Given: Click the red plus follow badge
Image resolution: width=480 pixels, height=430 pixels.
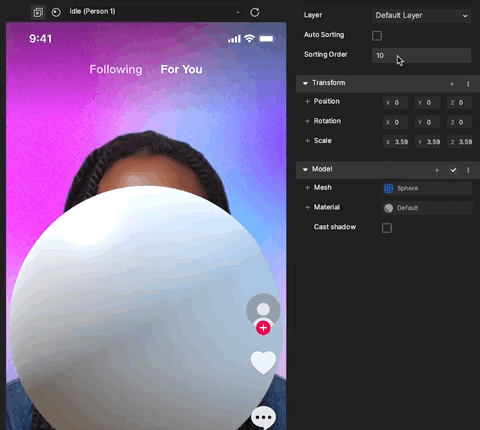Looking at the screenshot, I should click(263, 328).
